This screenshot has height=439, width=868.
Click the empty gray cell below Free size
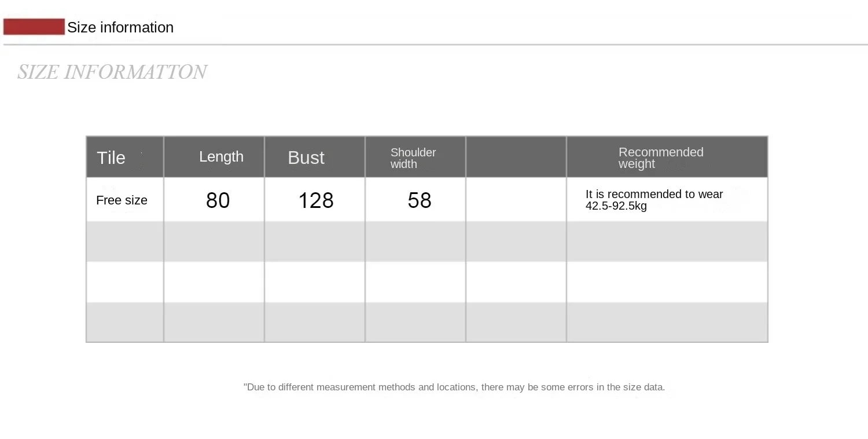pyautogui.click(x=125, y=241)
